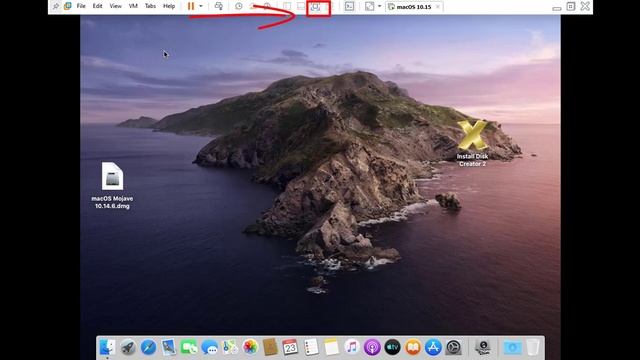Screen dimensions: 640x360
Task: Open App Store from the Dock
Action: point(433,347)
